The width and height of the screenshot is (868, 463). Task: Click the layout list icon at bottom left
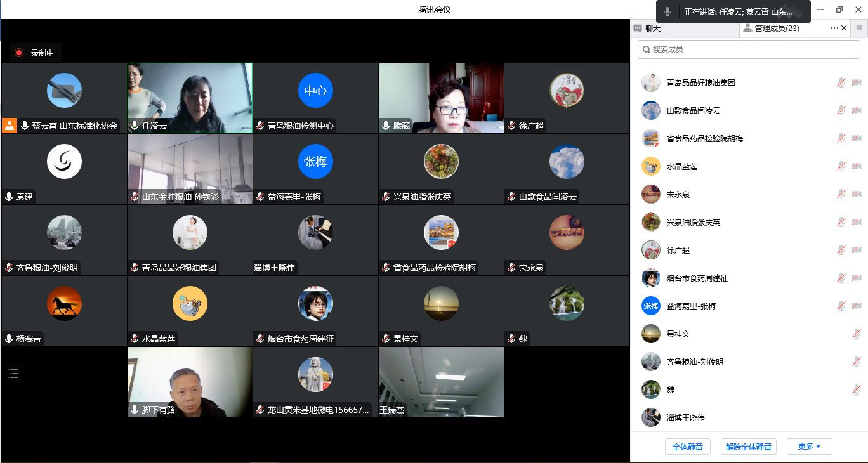[13, 374]
